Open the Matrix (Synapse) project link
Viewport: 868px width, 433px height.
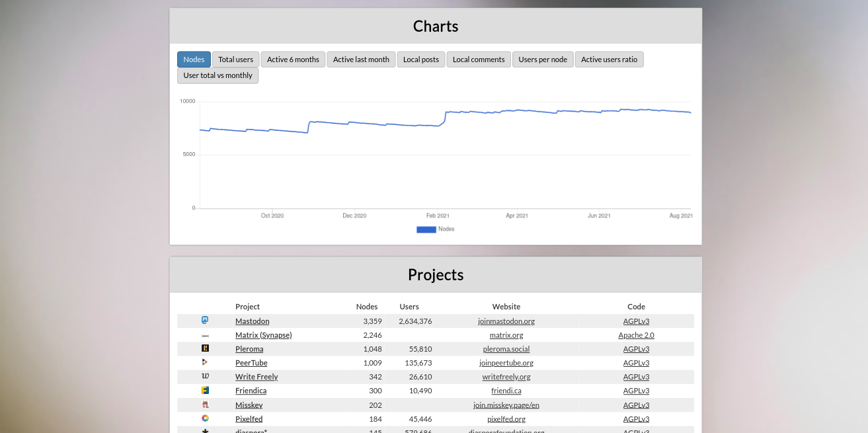point(263,335)
